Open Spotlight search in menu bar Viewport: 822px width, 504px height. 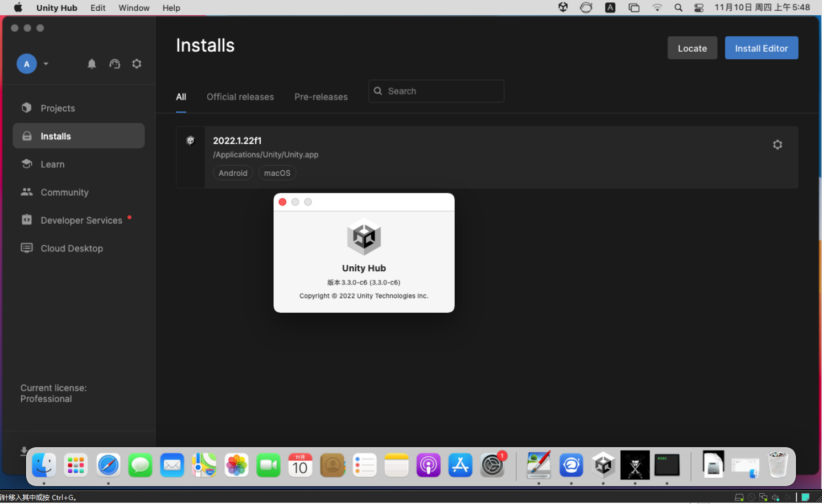click(678, 8)
